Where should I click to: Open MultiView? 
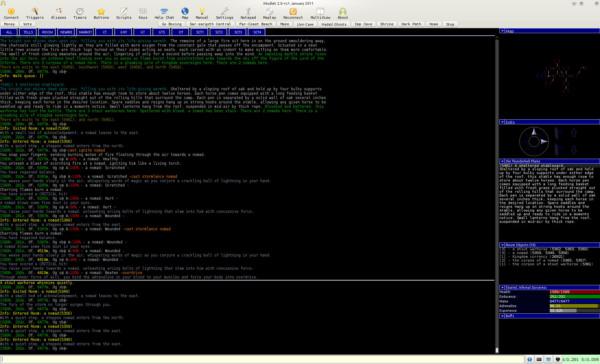coord(320,14)
